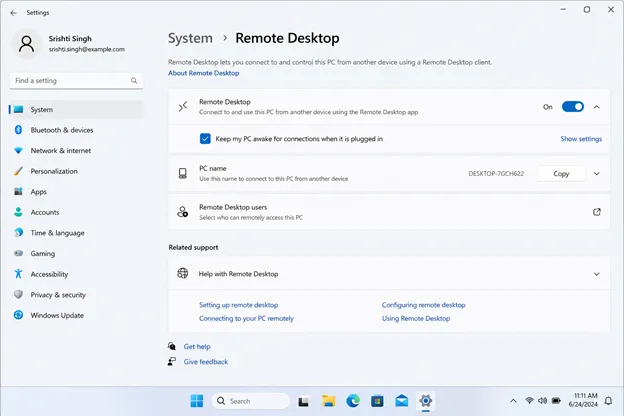This screenshot has height=416, width=624.
Task: Click the Get help link
Action: coord(197,346)
